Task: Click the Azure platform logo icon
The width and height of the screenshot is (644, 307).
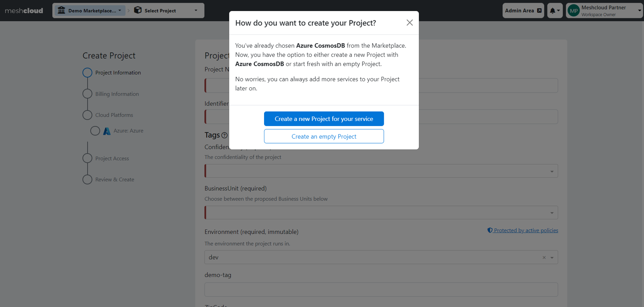Action: [x=107, y=131]
